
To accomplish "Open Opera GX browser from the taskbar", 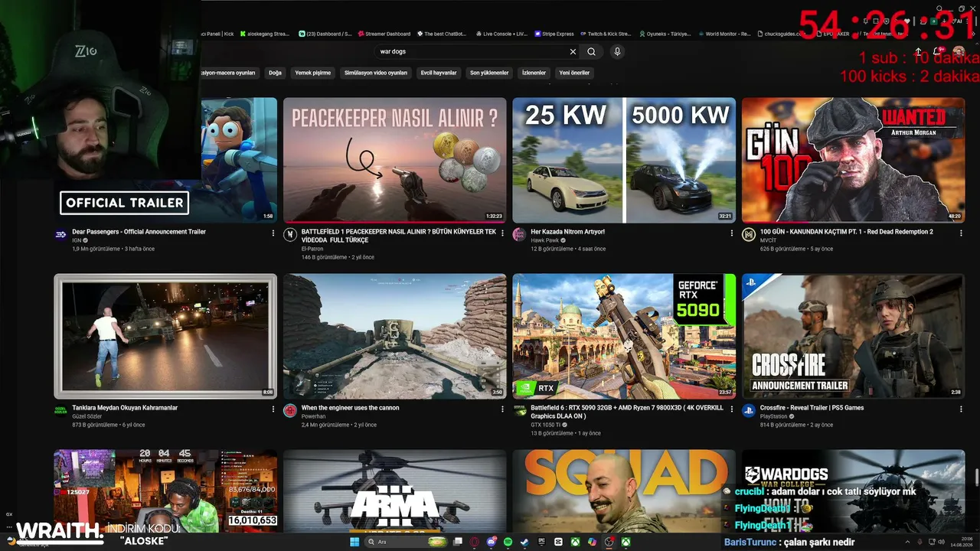I will tap(474, 542).
